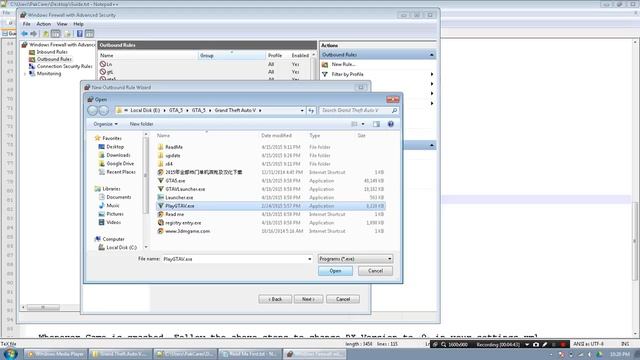The width and height of the screenshot is (640, 360).
Task: Switch to the Grand Theft Auto V taskbar item
Action: [x=120, y=354]
